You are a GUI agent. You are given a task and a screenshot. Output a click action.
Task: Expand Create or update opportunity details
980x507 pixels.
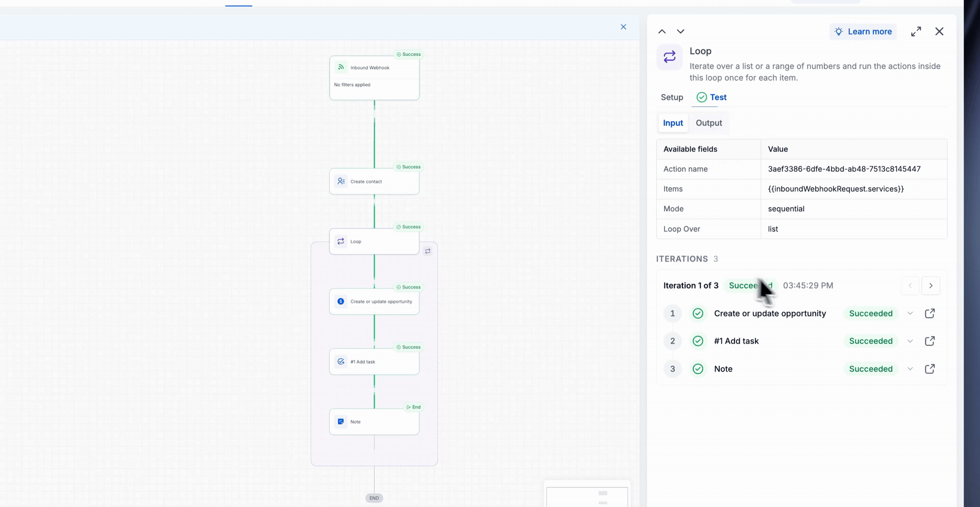pos(910,313)
